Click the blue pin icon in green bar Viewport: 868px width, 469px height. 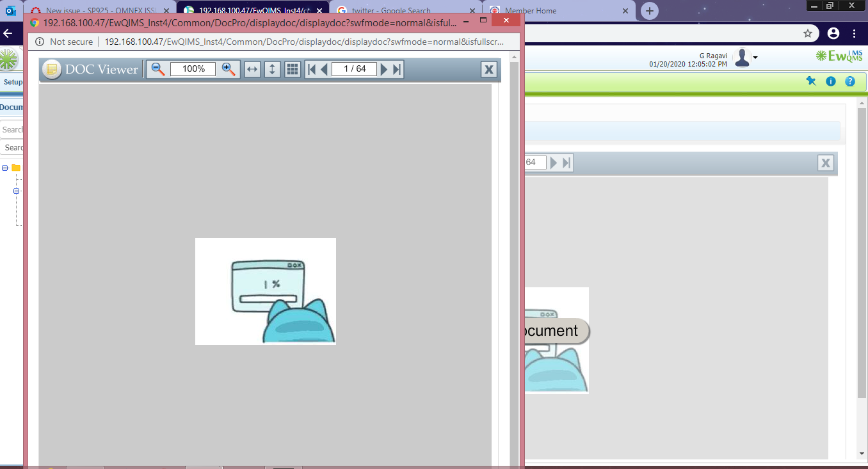811,81
